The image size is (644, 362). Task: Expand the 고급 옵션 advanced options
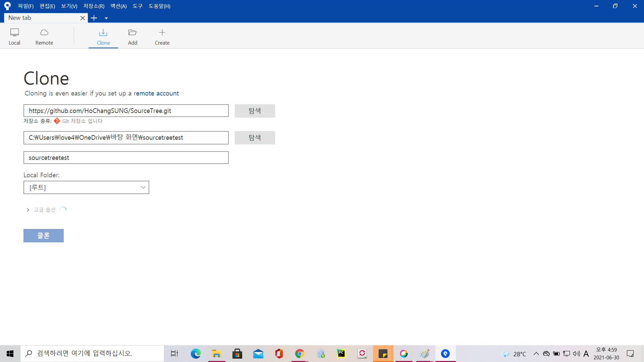click(28, 210)
